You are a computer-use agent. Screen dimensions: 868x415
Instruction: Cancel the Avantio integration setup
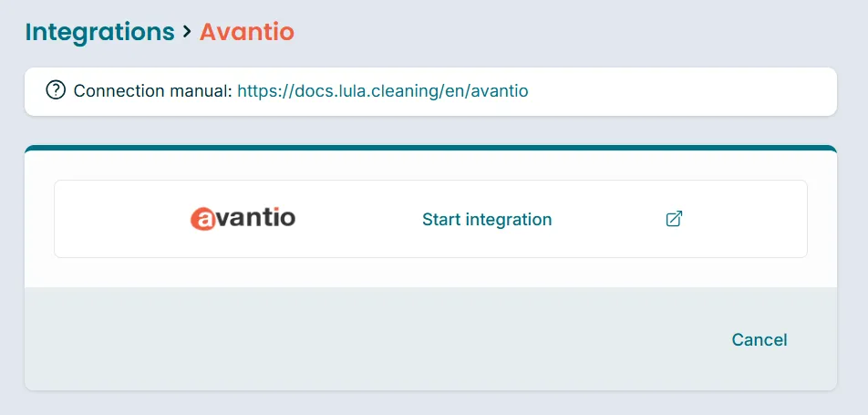pyautogui.click(x=759, y=339)
